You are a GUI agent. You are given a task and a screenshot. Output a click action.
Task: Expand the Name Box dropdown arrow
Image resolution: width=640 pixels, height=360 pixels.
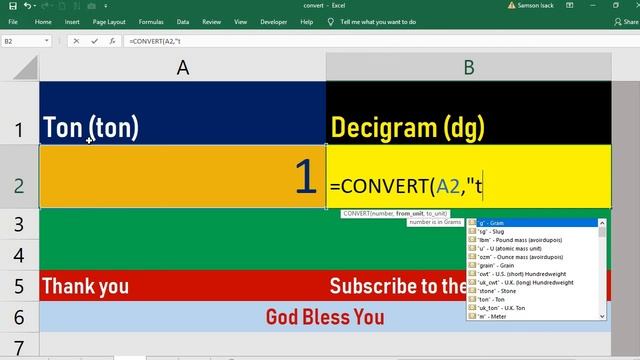coord(47,41)
